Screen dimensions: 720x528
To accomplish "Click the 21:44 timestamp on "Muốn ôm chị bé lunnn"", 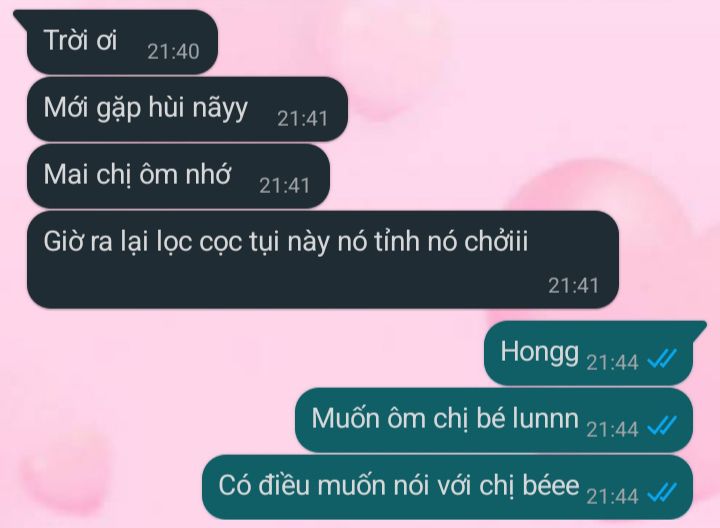I will 612,429.
